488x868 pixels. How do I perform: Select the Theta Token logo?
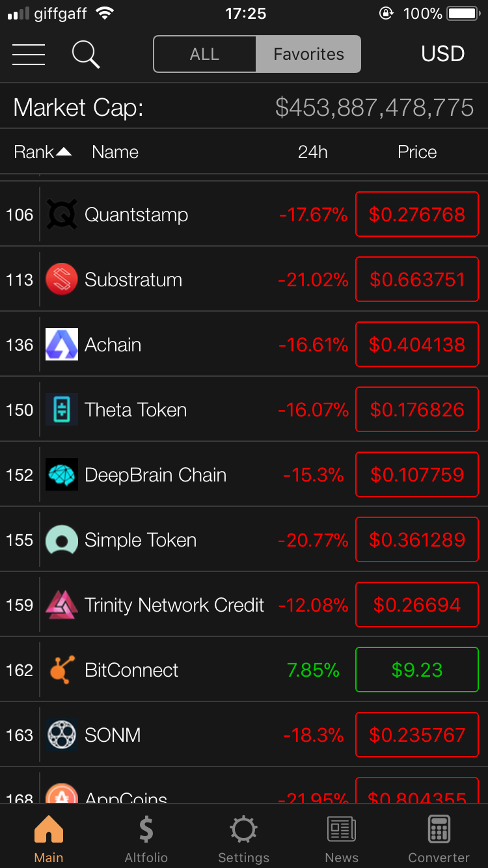click(x=62, y=409)
